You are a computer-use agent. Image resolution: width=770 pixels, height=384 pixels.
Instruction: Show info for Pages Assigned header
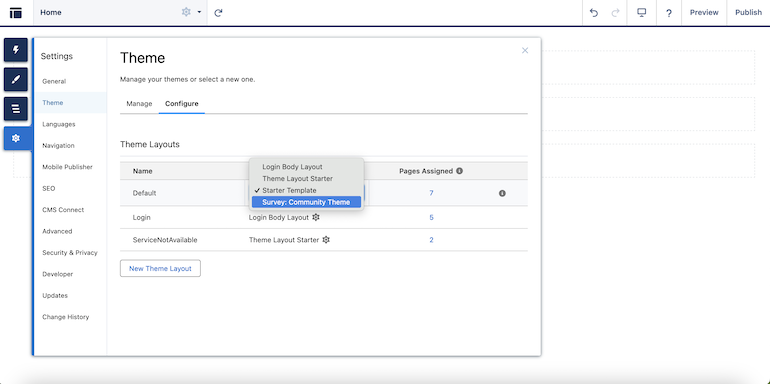[x=459, y=171]
